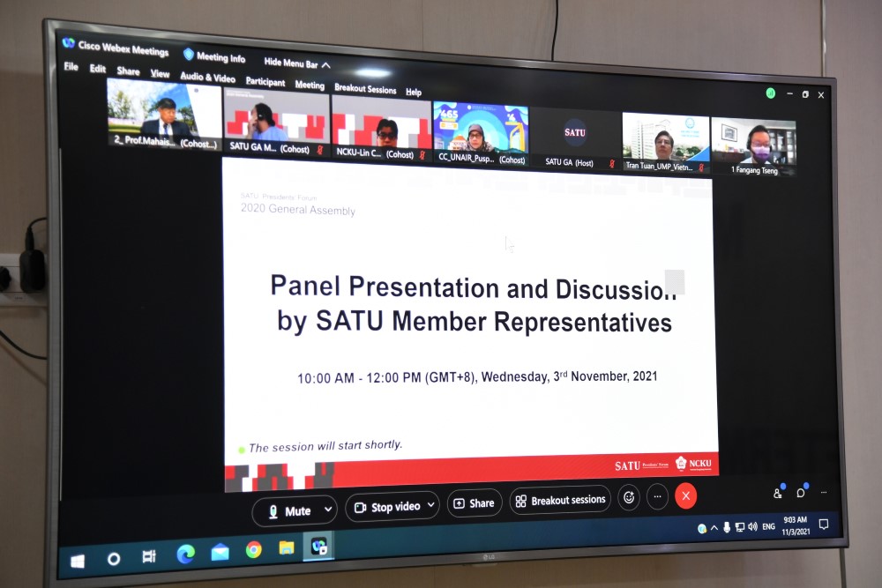Open the reactions emoji icon
882x588 pixels.
click(x=629, y=497)
